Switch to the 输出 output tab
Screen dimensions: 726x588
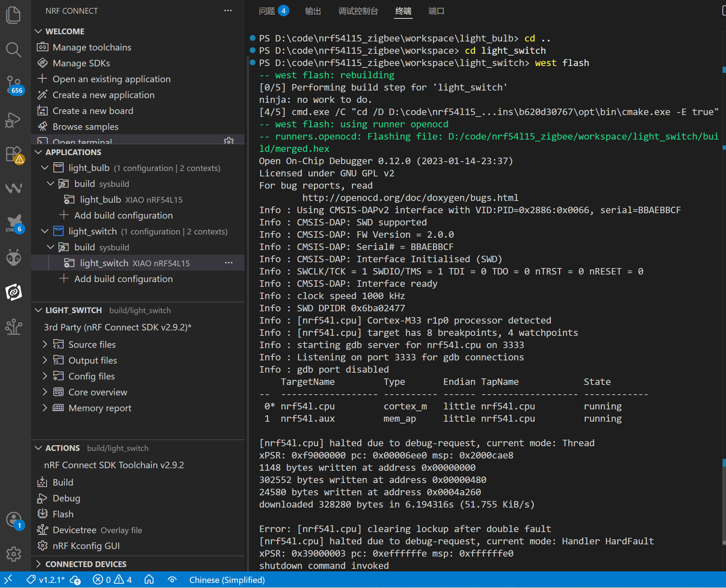pyautogui.click(x=312, y=11)
